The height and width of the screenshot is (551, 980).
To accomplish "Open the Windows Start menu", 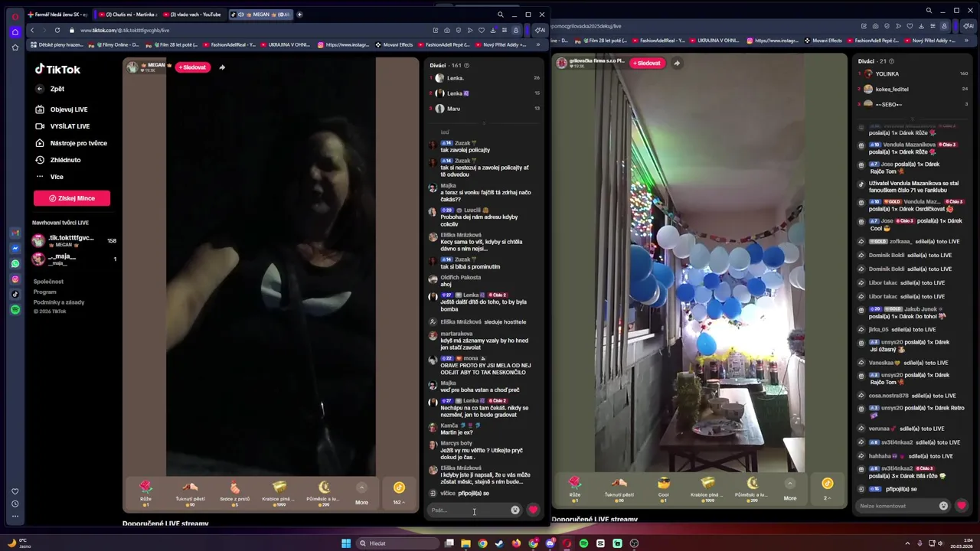I will (346, 543).
